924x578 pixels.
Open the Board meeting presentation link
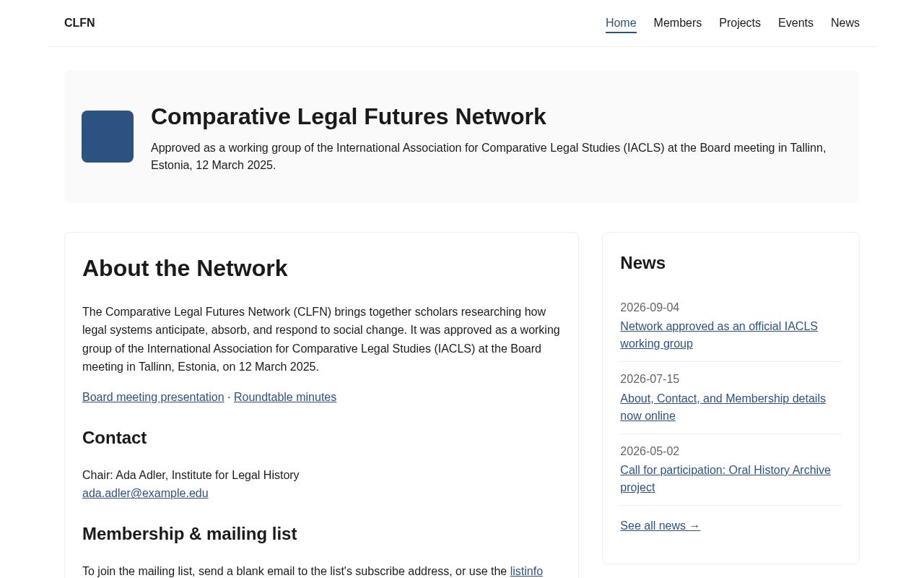[153, 397]
